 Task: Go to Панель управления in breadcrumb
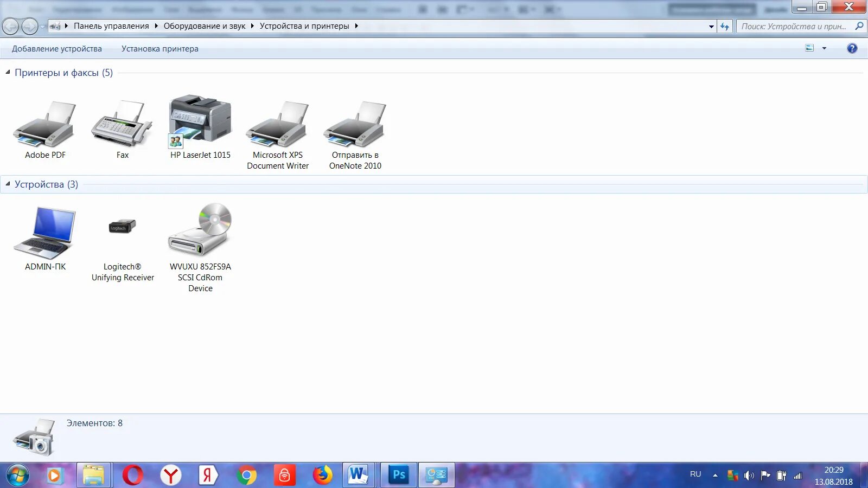(x=111, y=26)
